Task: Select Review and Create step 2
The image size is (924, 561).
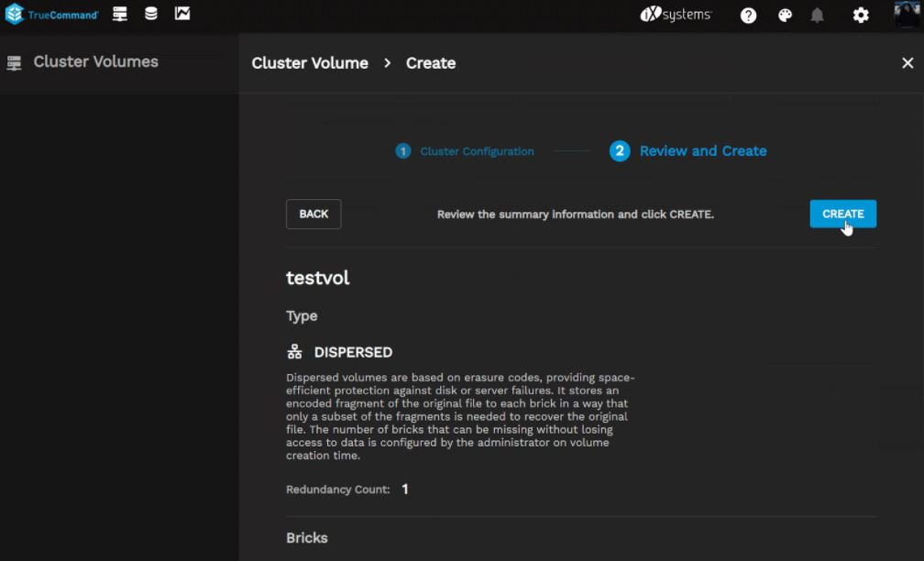Action: (x=689, y=151)
